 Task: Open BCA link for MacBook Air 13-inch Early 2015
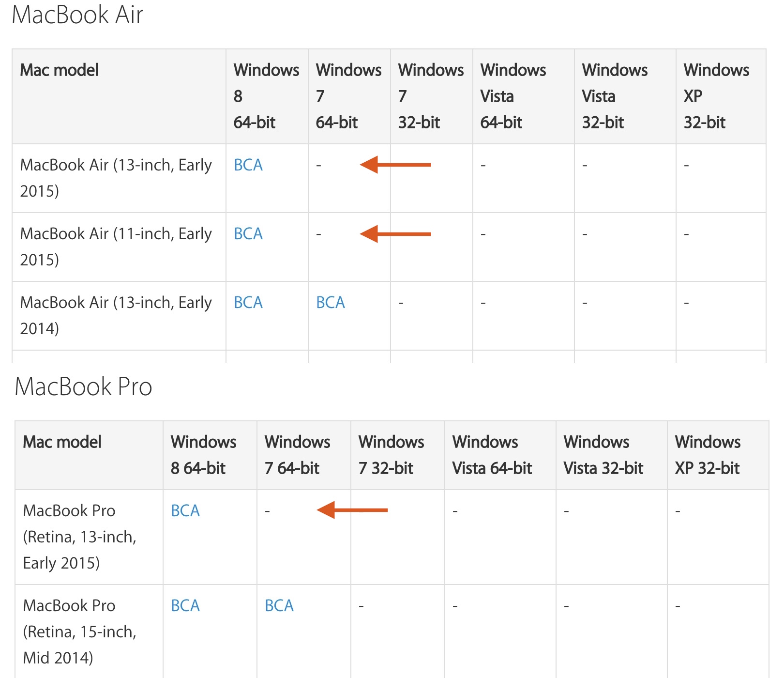tap(248, 165)
